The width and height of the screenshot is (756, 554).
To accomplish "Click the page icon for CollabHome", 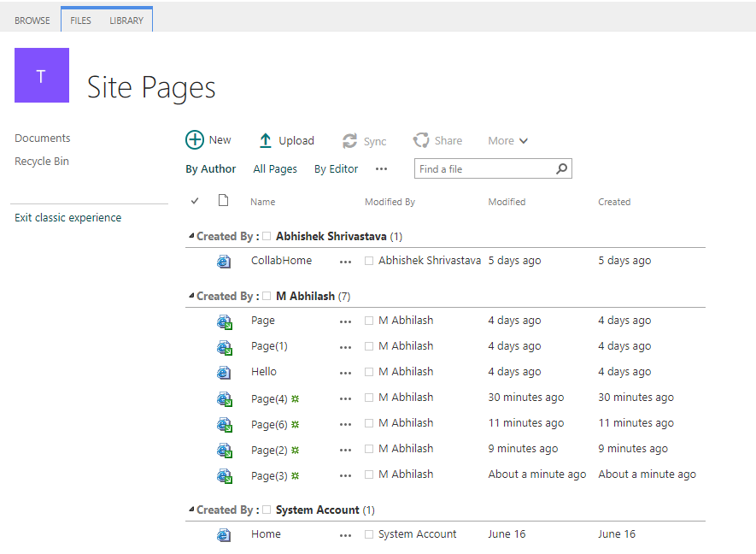I will point(224,262).
